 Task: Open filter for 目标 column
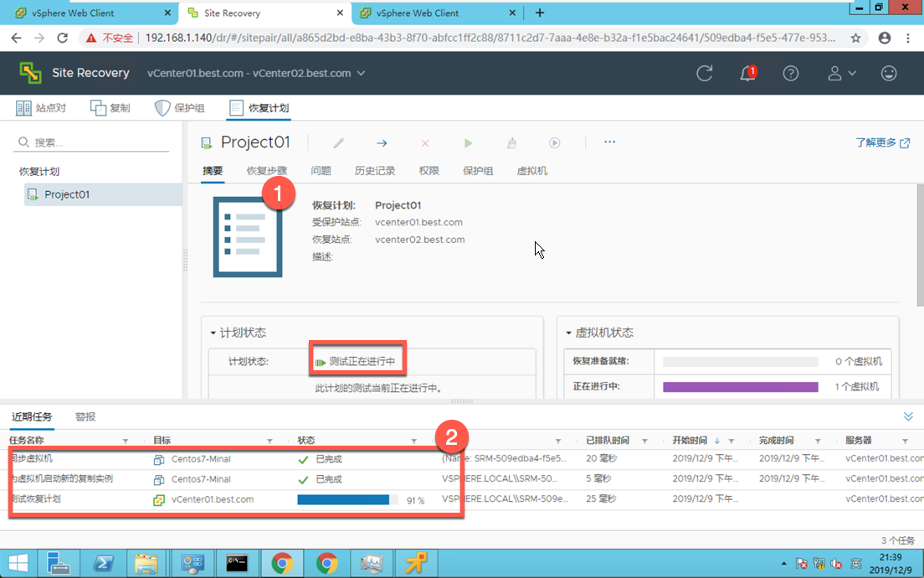click(x=269, y=441)
